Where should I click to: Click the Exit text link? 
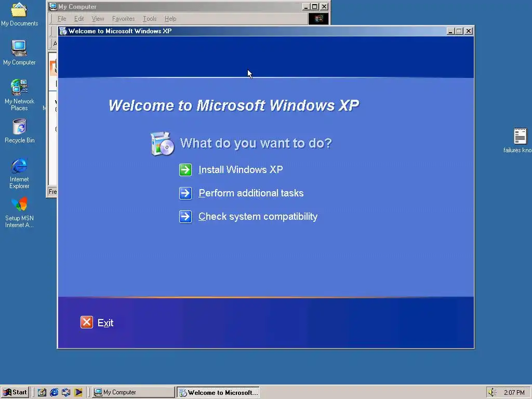point(105,323)
